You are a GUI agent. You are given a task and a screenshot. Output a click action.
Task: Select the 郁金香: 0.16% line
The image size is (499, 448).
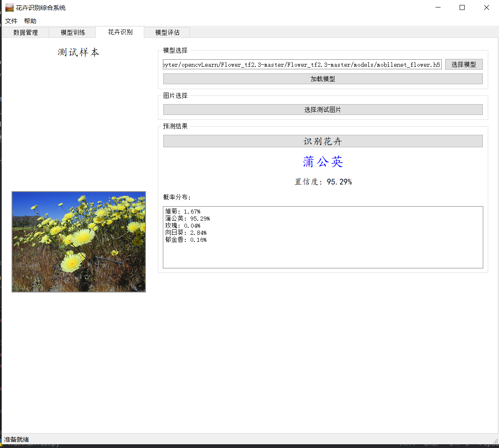[x=186, y=240]
